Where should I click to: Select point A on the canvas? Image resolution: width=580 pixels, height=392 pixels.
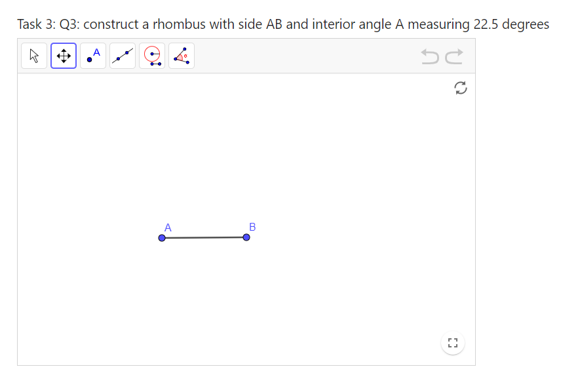(x=162, y=237)
